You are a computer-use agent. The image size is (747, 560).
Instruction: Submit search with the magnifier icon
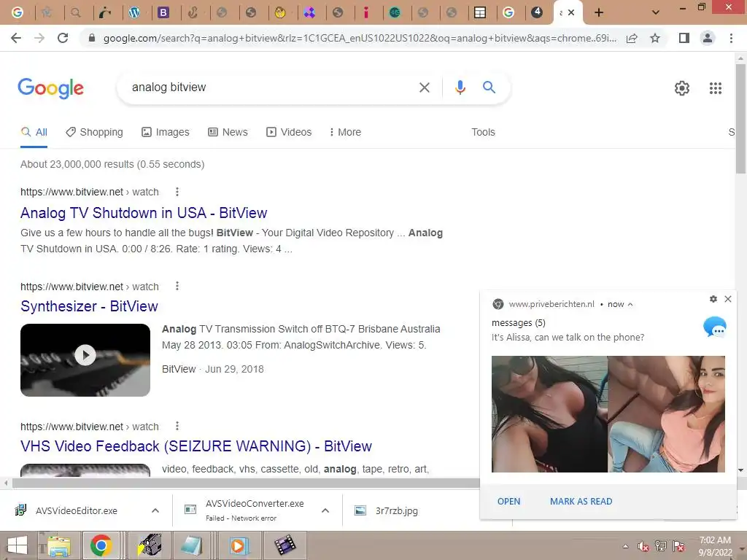click(489, 87)
